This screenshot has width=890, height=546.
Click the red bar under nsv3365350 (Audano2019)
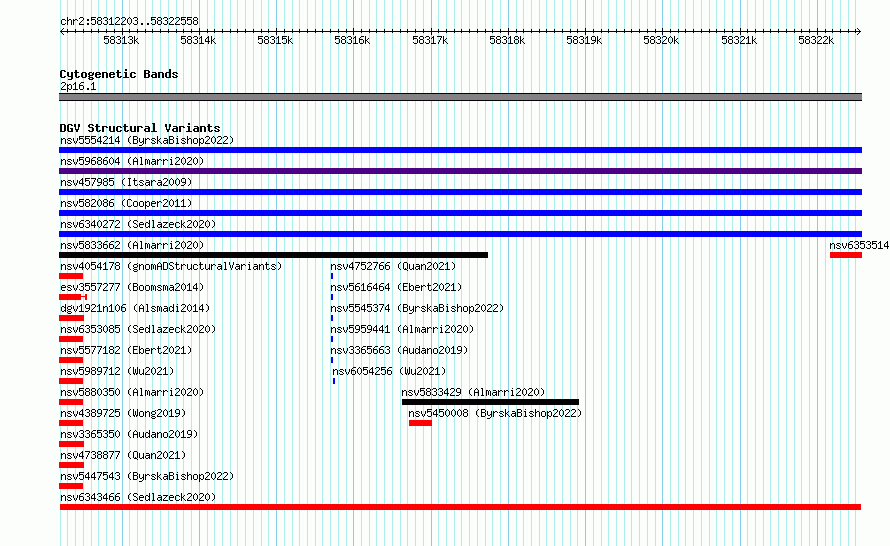point(72,444)
